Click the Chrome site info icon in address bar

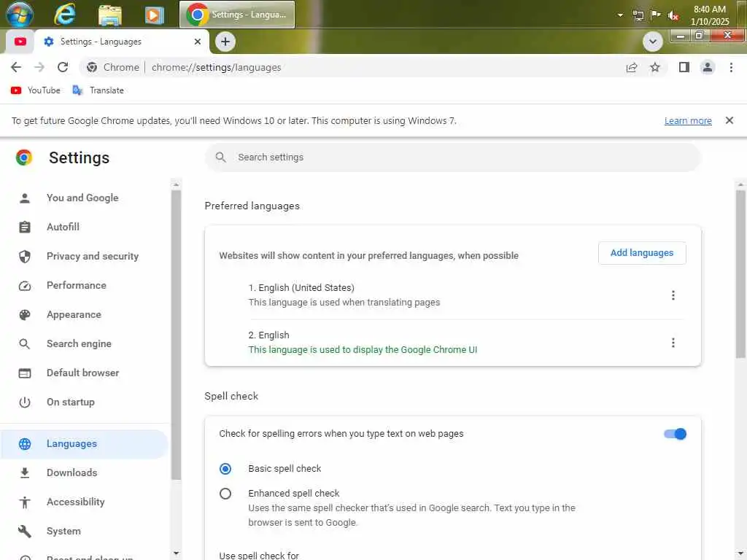coord(92,67)
